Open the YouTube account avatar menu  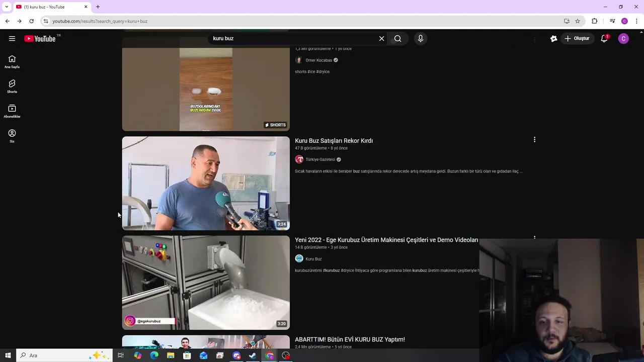click(623, 39)
